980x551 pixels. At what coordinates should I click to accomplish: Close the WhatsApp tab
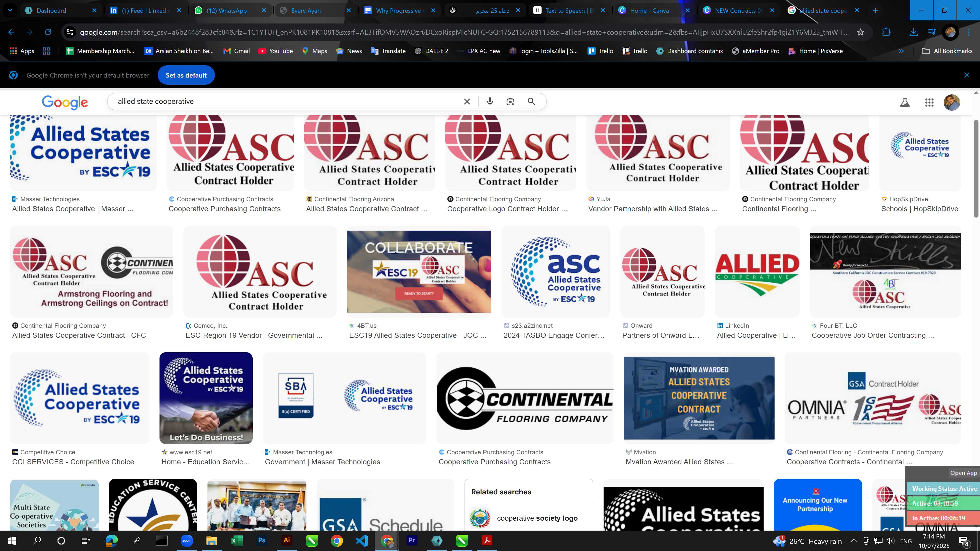264,10
